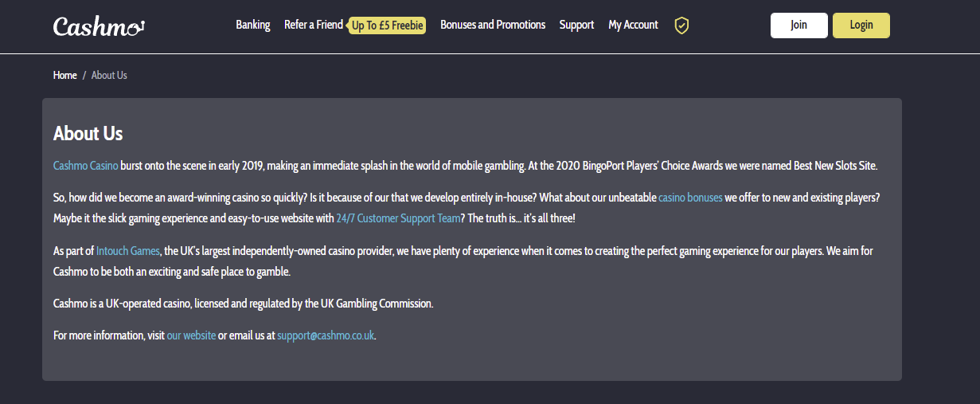Click the Cashmo logo

(99, 25)
